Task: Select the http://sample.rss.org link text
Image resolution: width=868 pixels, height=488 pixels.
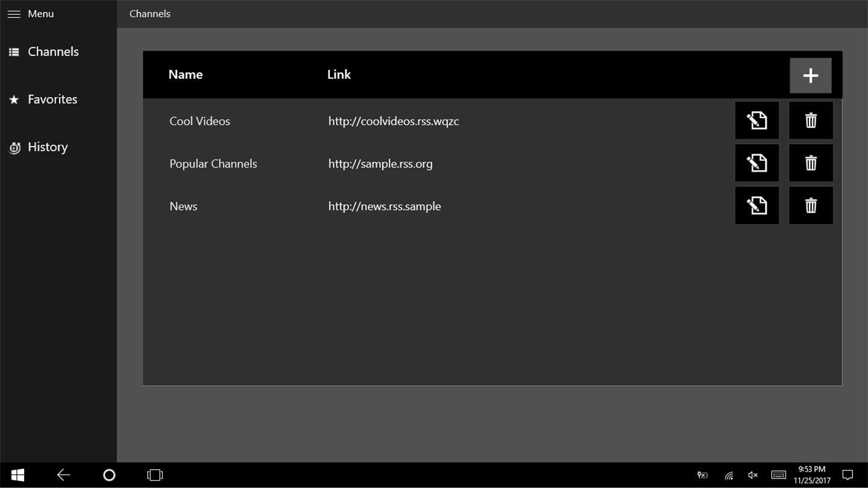Action: (x=380, y=164)
